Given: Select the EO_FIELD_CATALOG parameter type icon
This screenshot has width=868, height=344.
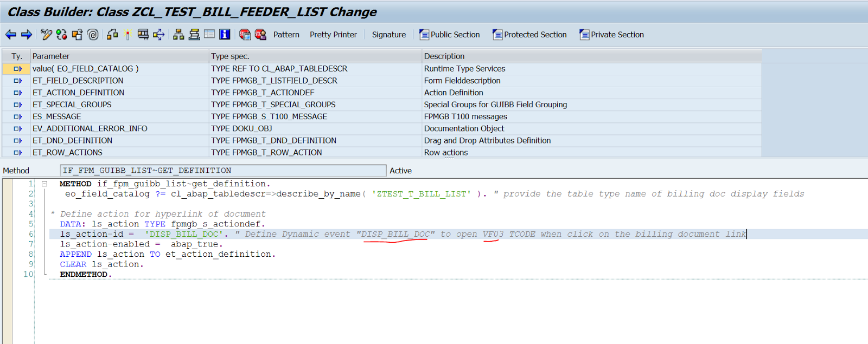Looking at the screenshot, I should click(17, 69).
